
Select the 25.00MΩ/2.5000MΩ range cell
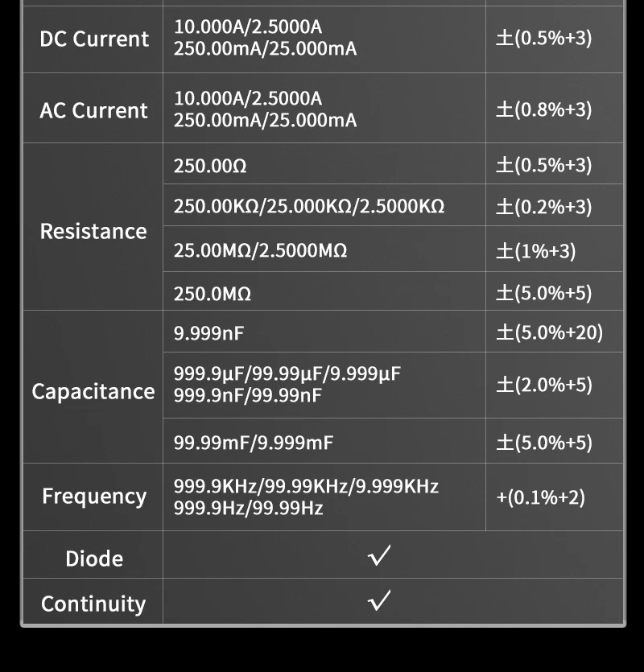(324, 249)
